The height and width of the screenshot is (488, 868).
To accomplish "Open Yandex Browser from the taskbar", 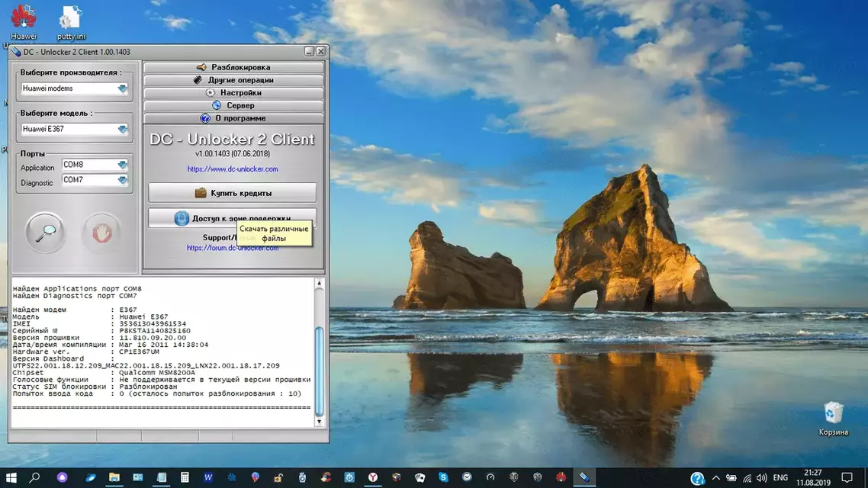I will click(374, 478).
